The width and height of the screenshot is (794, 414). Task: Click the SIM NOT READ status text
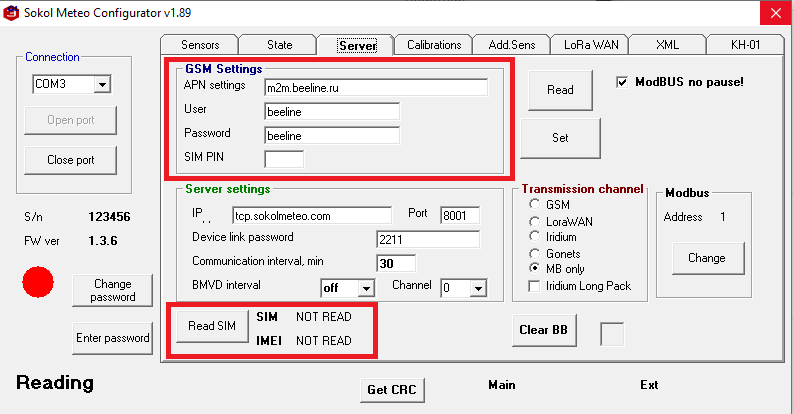tap(324, 317)
